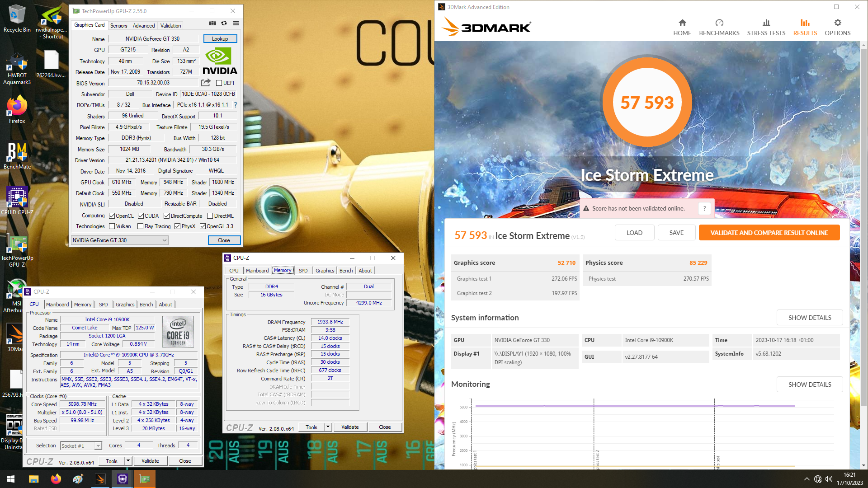Show hidden system tray icons chevron
868x488 pixels.
point(807,479)
